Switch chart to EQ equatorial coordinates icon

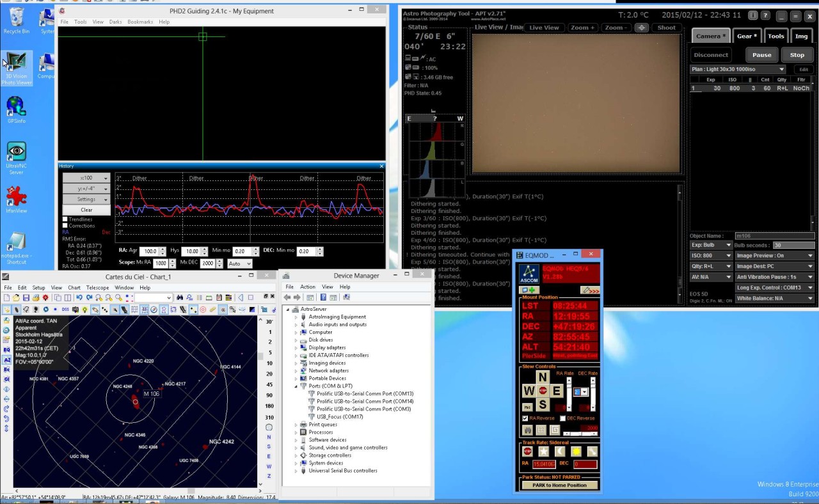coord(6,350)
